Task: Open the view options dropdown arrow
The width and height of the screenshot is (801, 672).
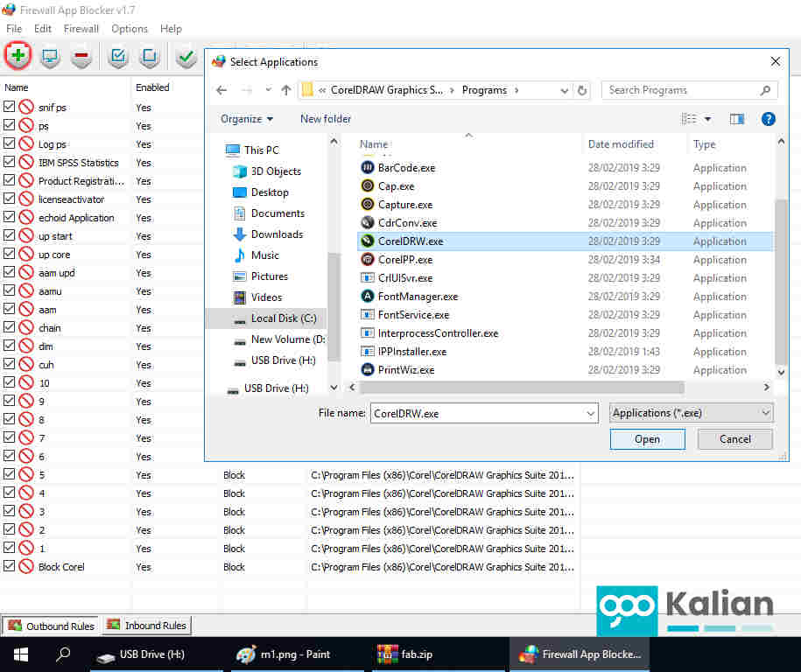Action: [x=708, y=119]
